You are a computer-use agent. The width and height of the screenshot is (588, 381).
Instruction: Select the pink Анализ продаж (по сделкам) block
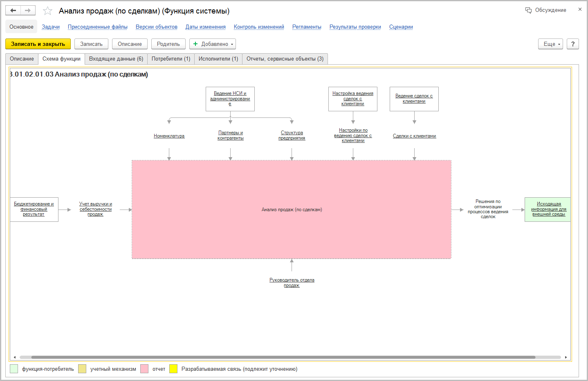[292, 210]
